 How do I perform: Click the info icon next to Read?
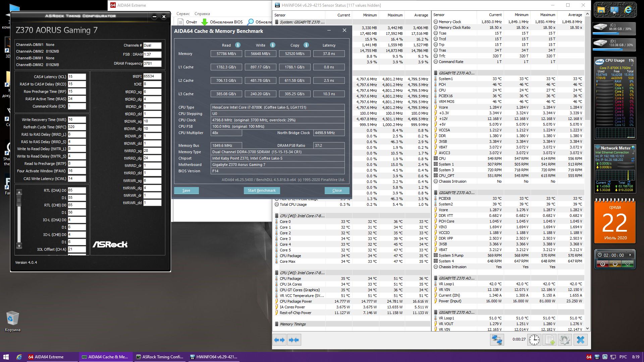pyautogui.click(x=238, y=45)
